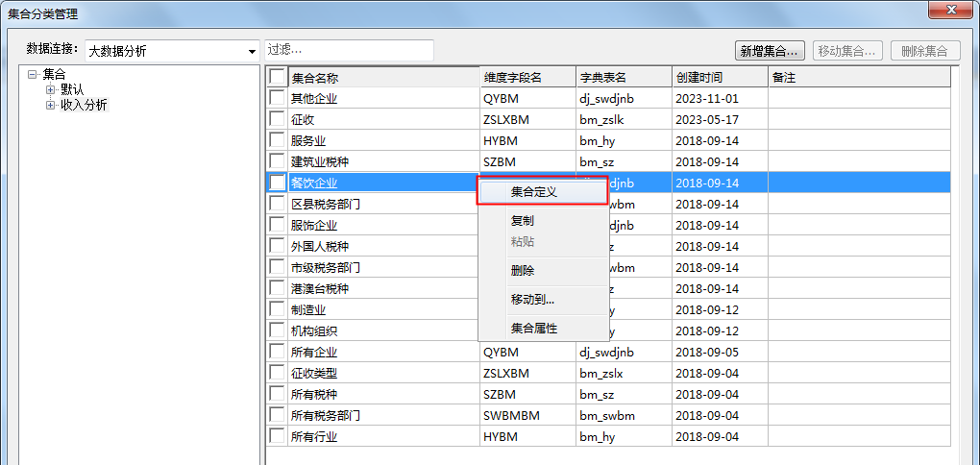Expand the 默认 tree node
This screenshot has height=465, width=980.
point(51,89)
